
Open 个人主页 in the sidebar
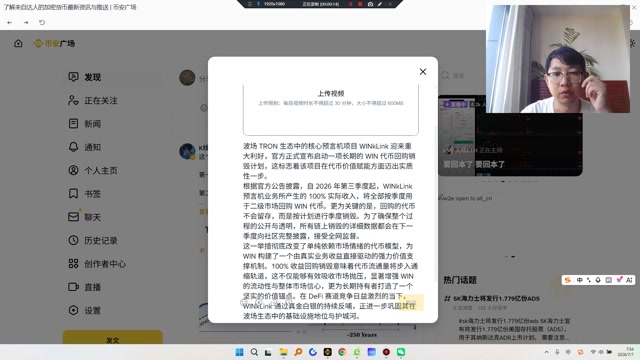pyautogui.click(x=113, y=170)
